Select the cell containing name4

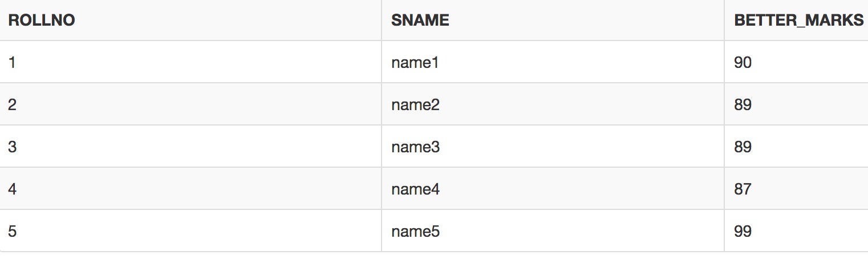(x=553, y=188)
